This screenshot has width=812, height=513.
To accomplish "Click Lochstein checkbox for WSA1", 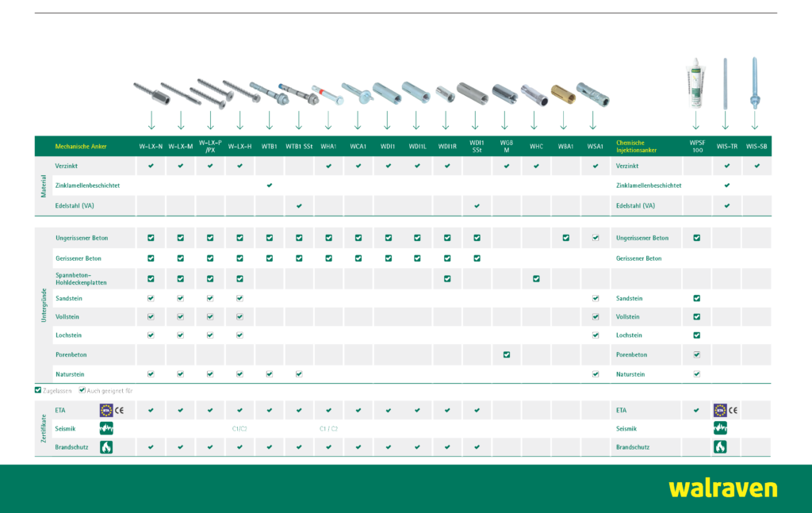I will (596, 335).
